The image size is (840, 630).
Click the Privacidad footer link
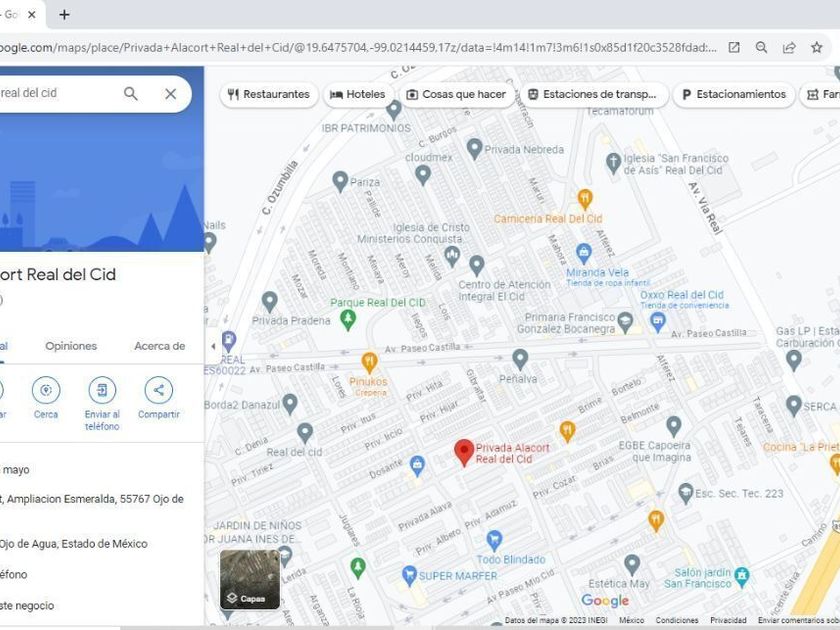(x=728, y=620)
